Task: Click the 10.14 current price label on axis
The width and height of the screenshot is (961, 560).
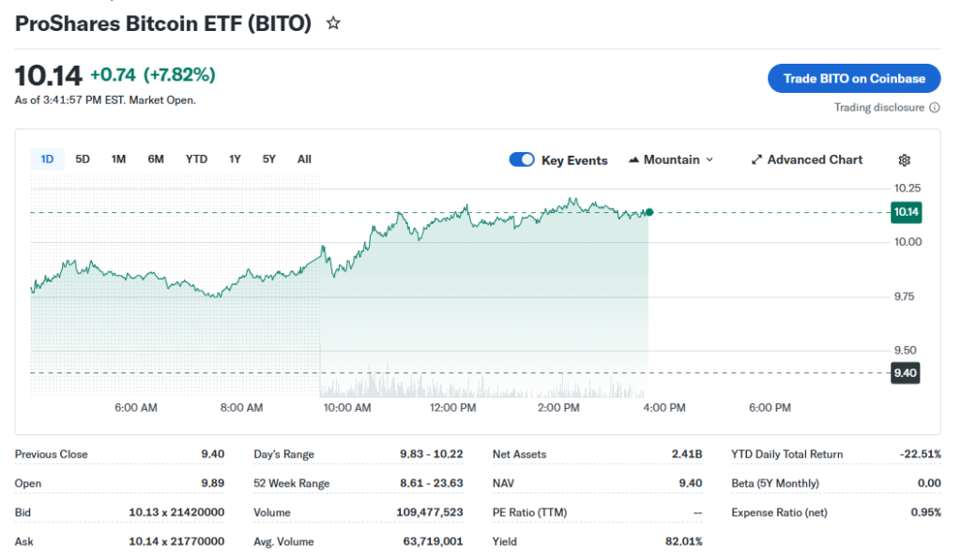Action: [x=906, y=213]
